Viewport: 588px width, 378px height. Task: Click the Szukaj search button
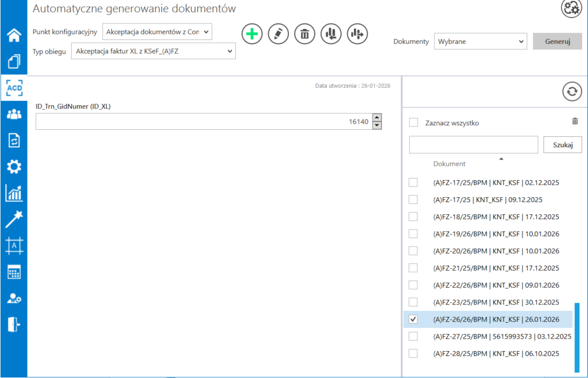tap(562, 145)
